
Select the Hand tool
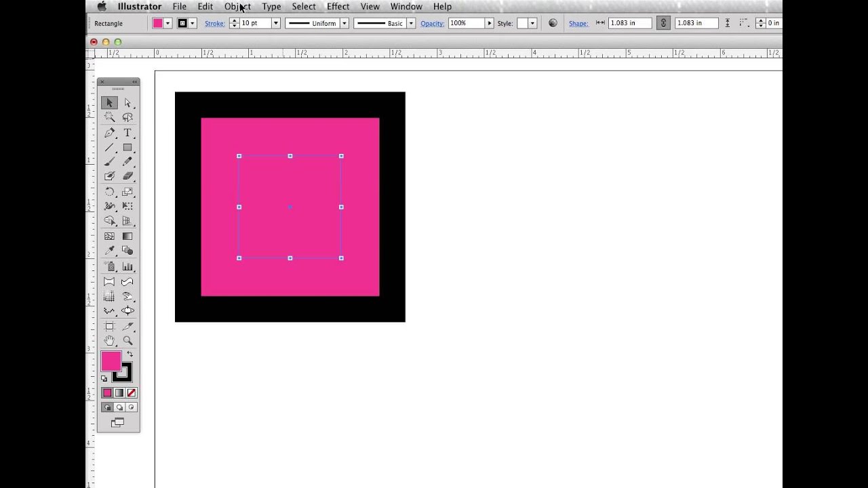[109, 340]
